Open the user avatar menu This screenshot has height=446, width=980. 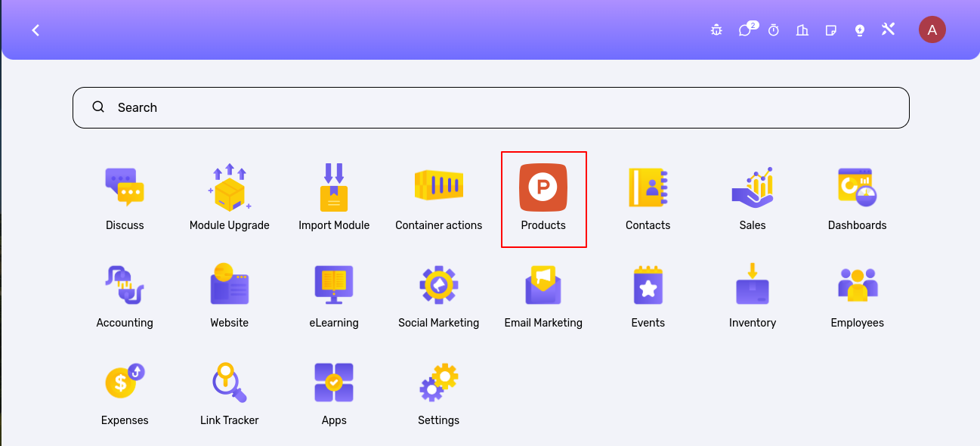[932, 30]
